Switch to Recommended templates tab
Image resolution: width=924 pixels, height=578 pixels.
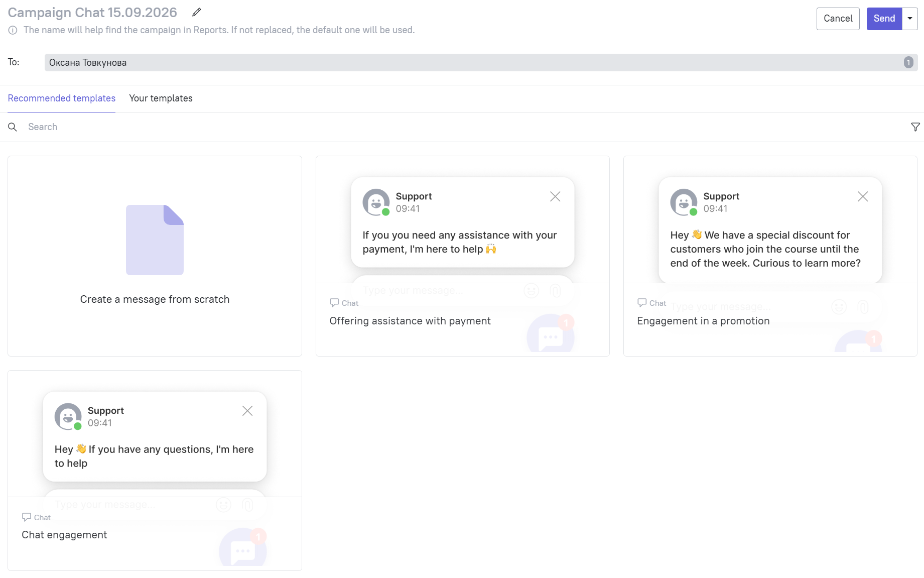pos(62,98)
